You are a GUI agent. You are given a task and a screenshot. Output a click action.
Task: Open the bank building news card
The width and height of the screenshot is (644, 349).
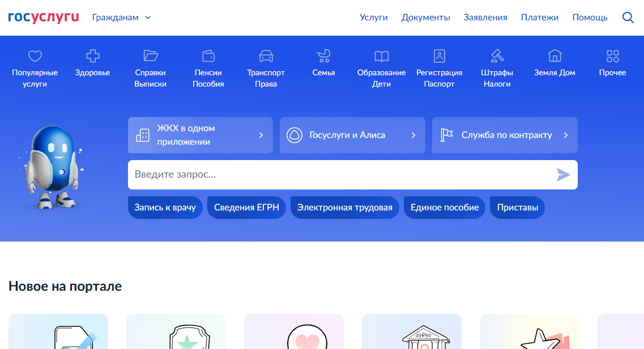coord(412,331)
